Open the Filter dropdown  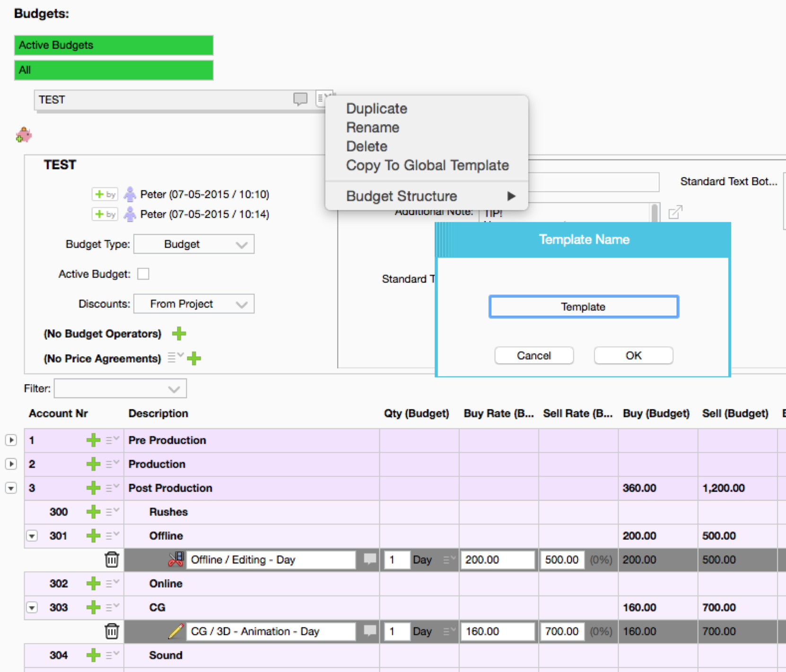point(120,388)
